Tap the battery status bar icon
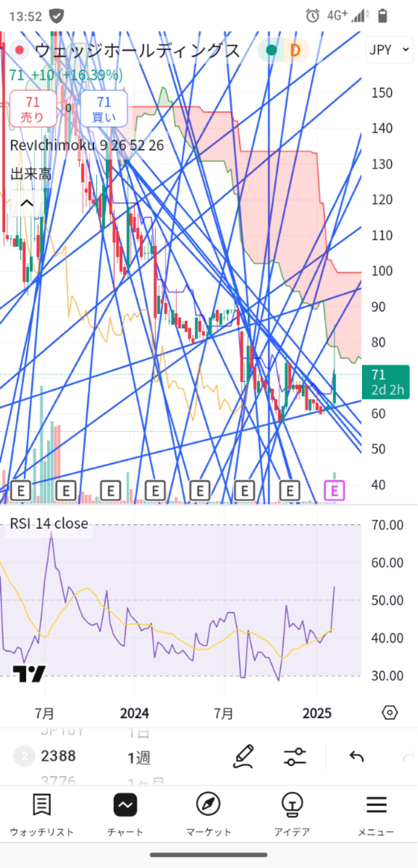 click(382, 16)
